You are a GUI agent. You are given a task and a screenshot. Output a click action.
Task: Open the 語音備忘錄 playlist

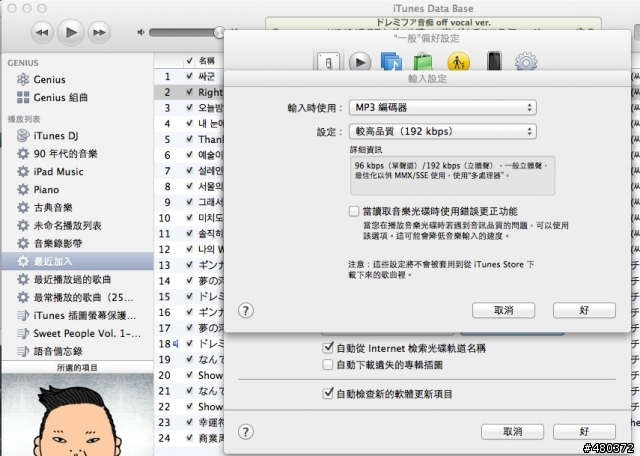point(78,351)
